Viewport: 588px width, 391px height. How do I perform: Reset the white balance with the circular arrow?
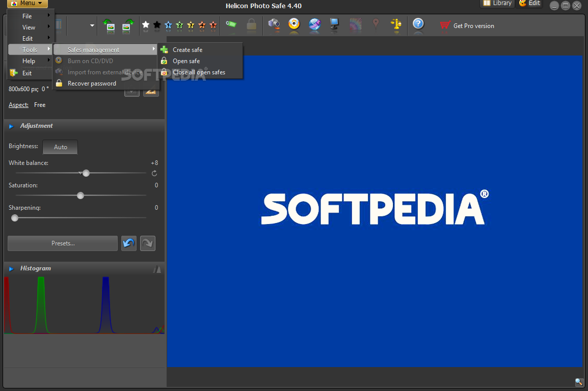pos(154,174)
